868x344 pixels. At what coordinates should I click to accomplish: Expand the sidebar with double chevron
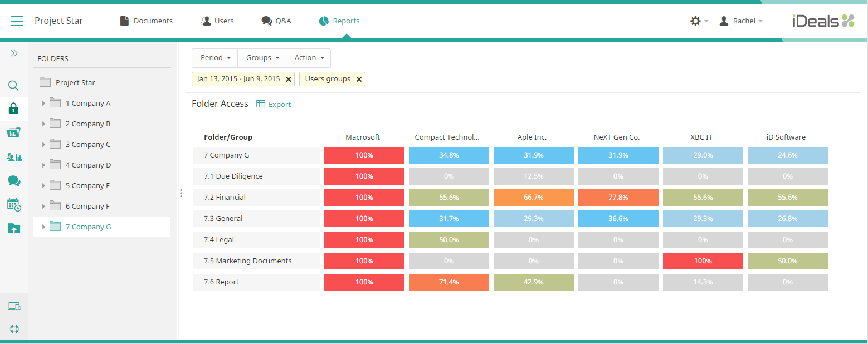14,53
